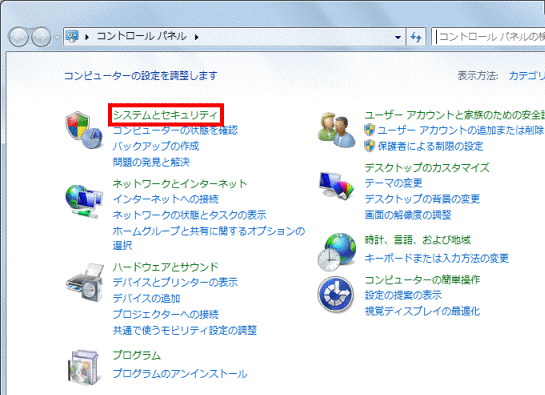Open ネットワークとインターネット category
545x395 pixels.
(x=180, y=183)
